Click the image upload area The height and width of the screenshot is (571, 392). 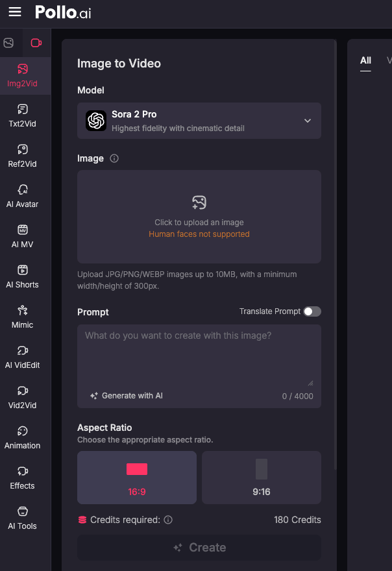click(199, 216)
